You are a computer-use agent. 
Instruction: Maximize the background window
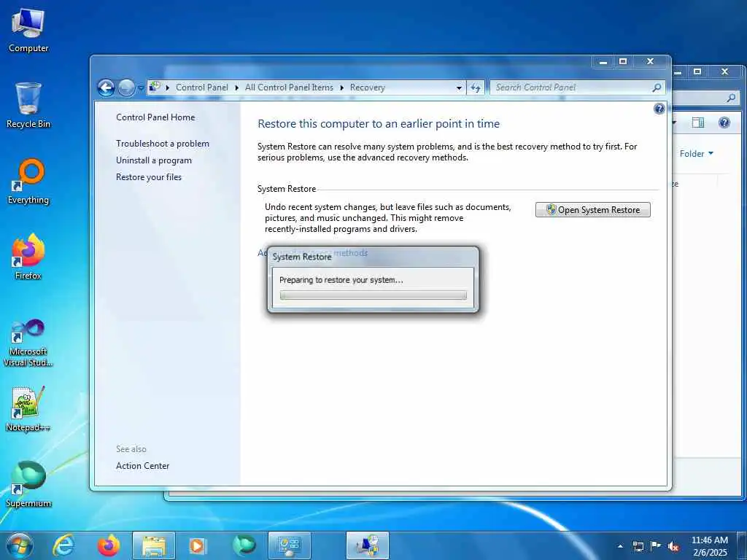[697, 72]
